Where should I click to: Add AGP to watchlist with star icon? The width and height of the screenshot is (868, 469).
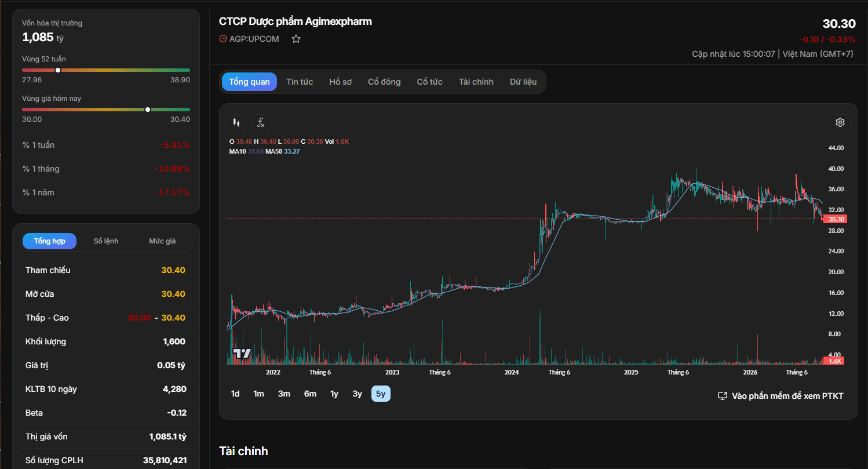click(296, 39)
